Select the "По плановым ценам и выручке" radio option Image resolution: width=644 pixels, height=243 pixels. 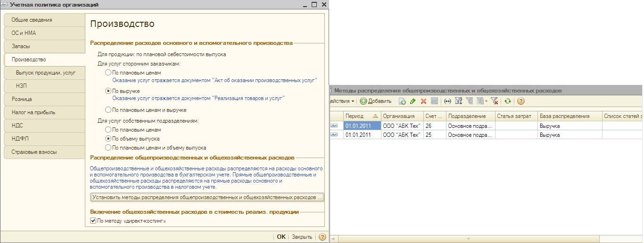tap(108, 110)
